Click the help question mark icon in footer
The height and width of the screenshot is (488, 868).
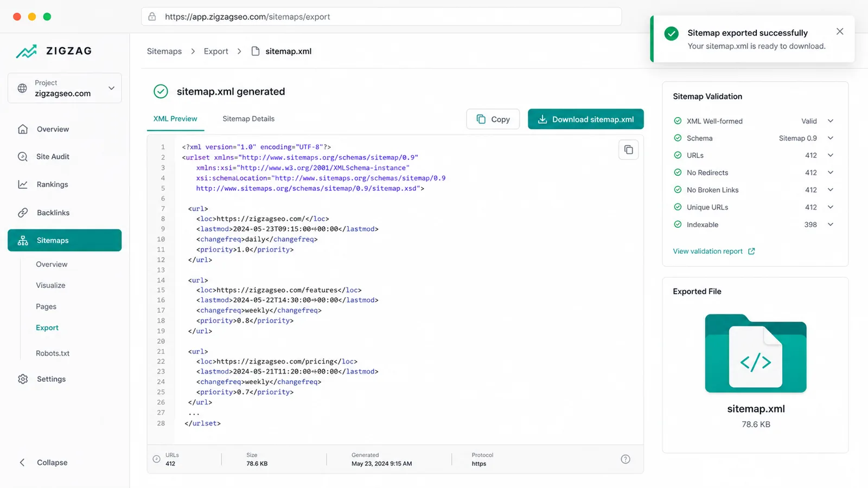(626, 459)
